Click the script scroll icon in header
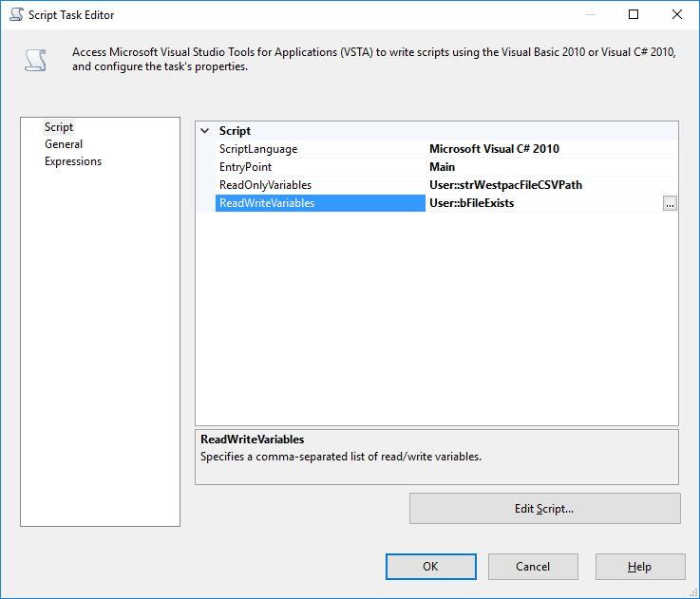700x599 pixels. pyautogui.click(x=35, y=61)
